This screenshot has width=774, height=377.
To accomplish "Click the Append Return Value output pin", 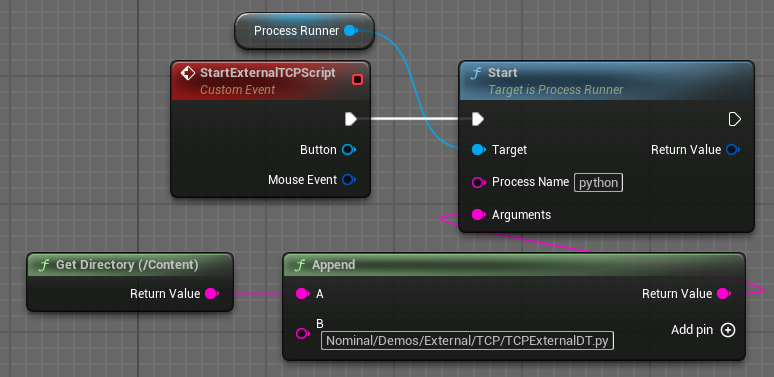I will 723,294.
